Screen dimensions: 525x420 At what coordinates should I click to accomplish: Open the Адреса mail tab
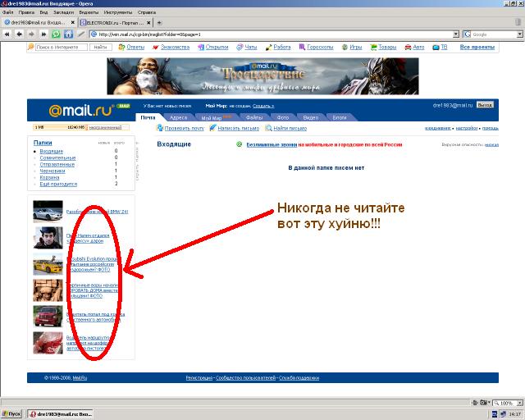(x=179, y=117)
